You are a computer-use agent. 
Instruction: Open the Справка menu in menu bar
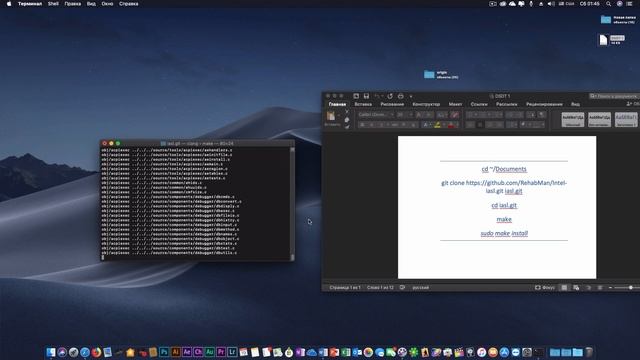(129, 4)
